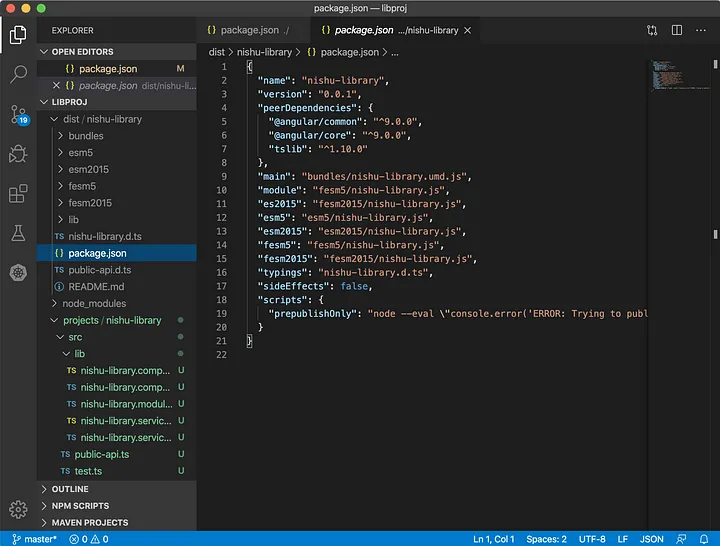The image size is (720, 546).
Task: Open the Search view in activity bar
Action: (x=18, y=74)
